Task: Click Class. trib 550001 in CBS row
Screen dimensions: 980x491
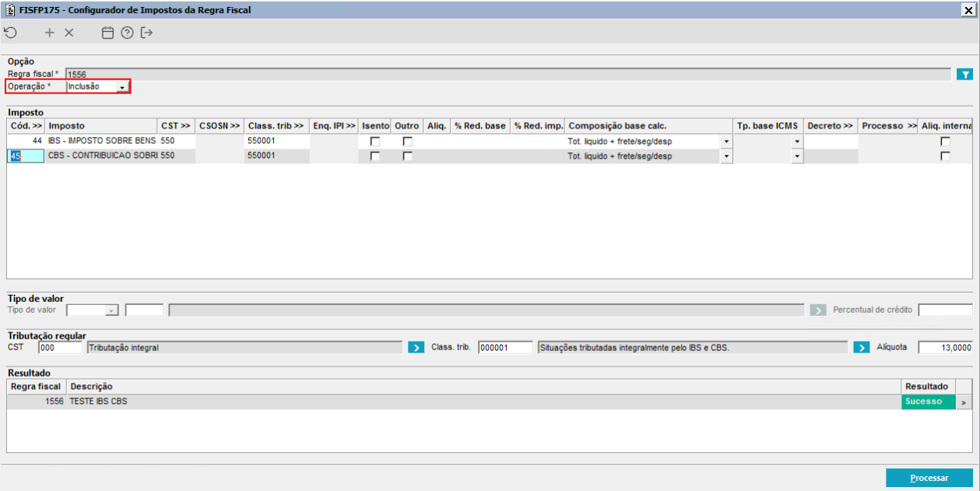Action: point(276,156)
